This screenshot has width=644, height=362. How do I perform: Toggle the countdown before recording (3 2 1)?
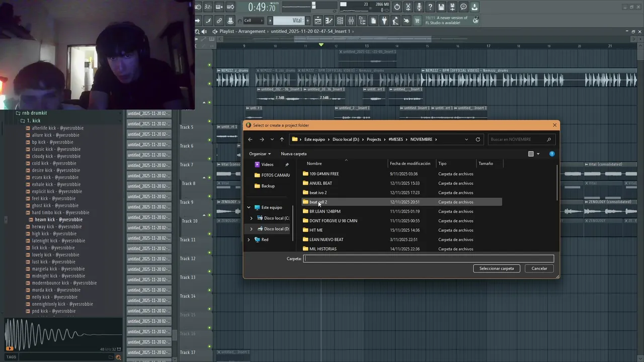208,7
